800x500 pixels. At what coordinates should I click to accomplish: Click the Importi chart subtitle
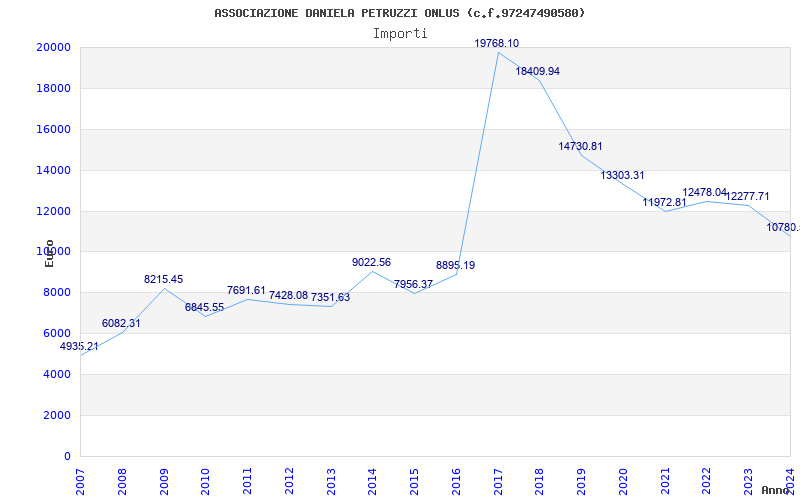click(400, 34)
